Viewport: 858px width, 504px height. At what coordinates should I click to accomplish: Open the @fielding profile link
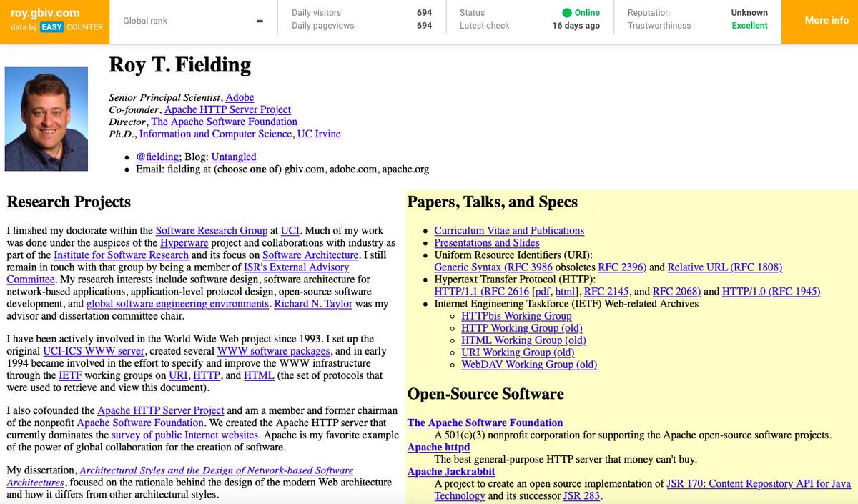157,157
